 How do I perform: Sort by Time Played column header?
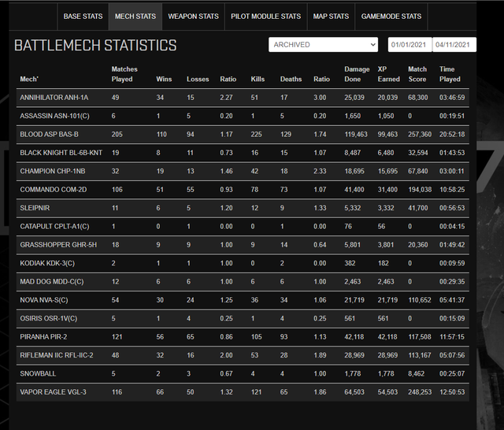[x=450, y=74]
